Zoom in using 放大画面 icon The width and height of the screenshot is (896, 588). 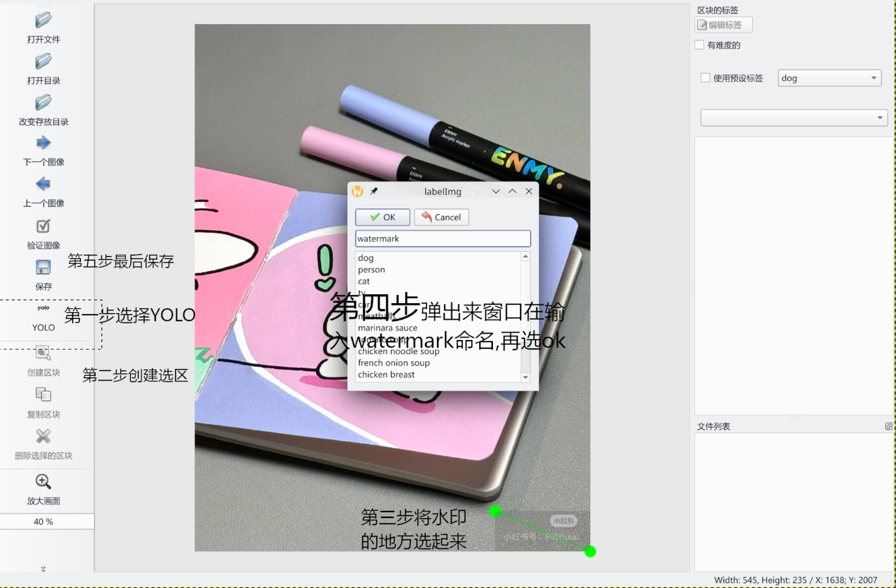43,482
